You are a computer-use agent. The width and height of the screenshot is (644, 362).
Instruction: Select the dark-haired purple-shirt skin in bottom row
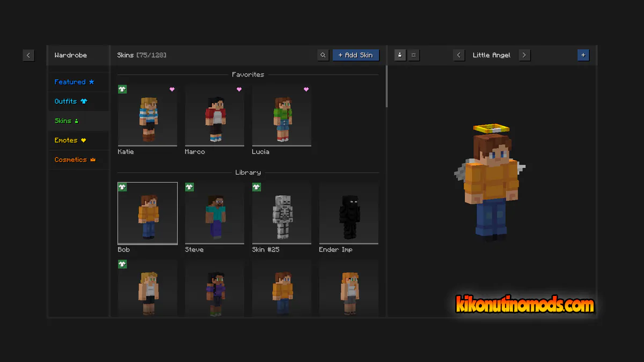215,288
